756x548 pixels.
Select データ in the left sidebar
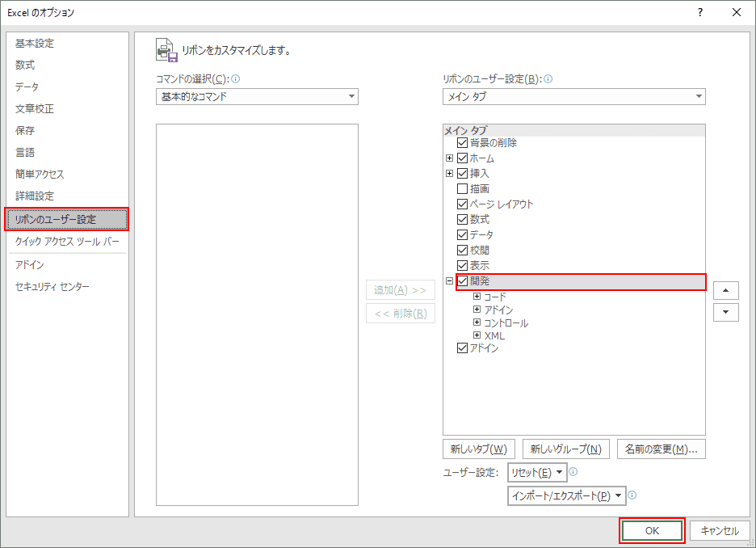pos(27,86)
